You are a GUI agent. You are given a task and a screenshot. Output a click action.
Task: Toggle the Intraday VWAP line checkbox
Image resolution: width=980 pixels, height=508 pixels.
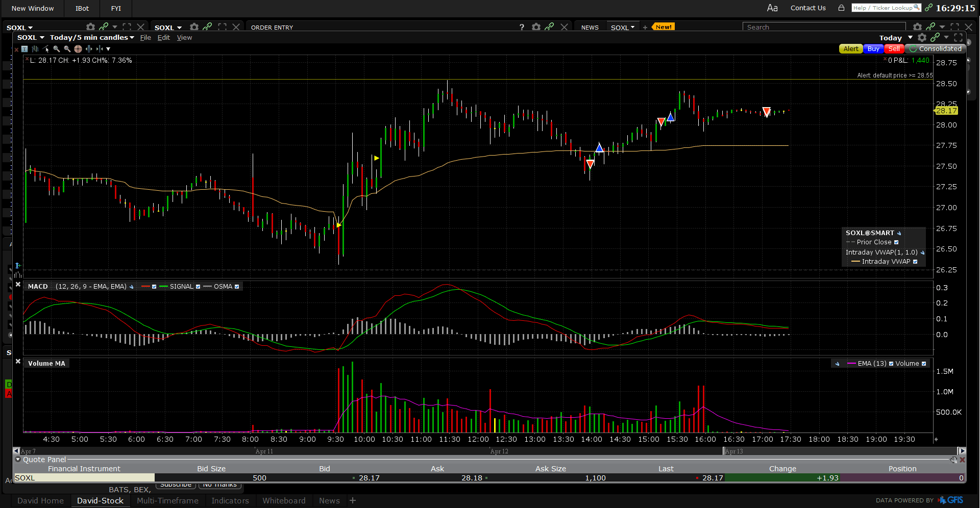[915, 262]
